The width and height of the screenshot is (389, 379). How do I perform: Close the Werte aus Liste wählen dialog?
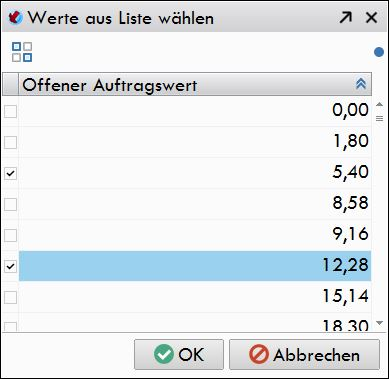point(371,17)
